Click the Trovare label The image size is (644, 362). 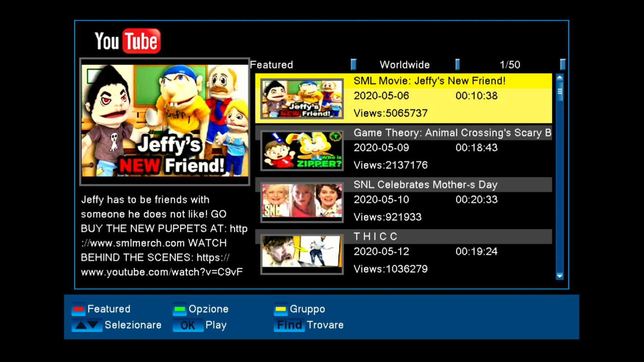click(x=325, y=325)
